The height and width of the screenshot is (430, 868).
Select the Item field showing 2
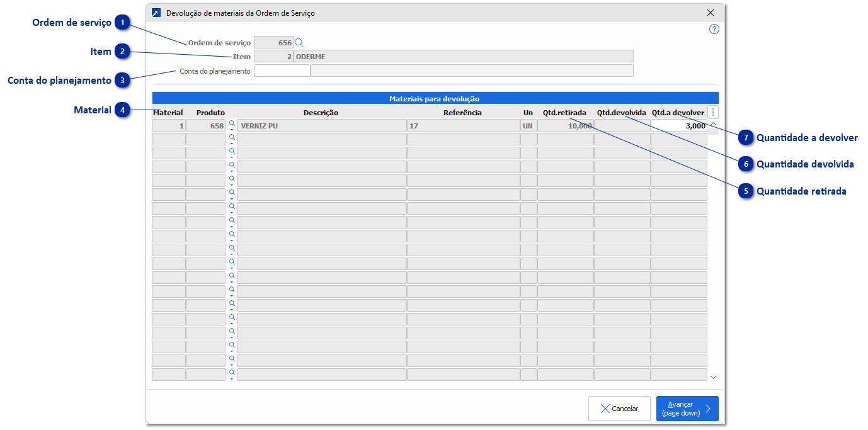(x=273, y=57)
